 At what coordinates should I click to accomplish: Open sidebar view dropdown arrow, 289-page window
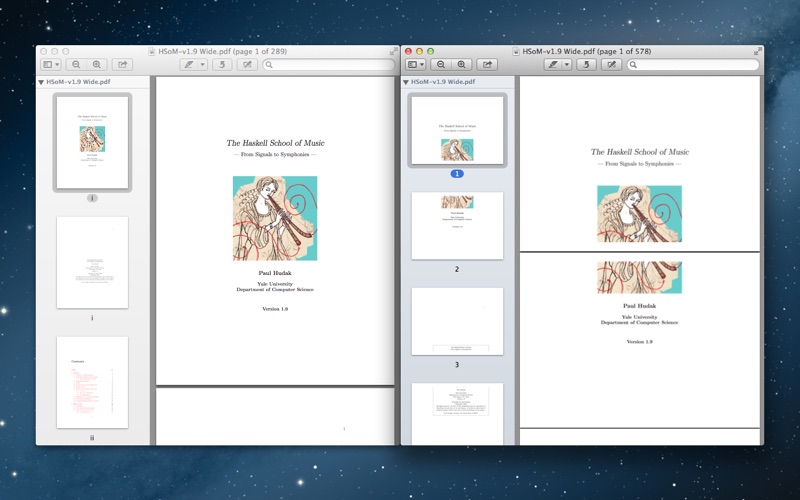pyautogui.click(x=58, y=65)
